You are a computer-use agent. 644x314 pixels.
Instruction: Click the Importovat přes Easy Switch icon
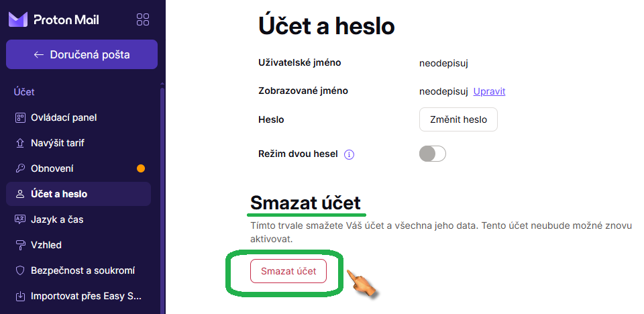click(20, 296)
